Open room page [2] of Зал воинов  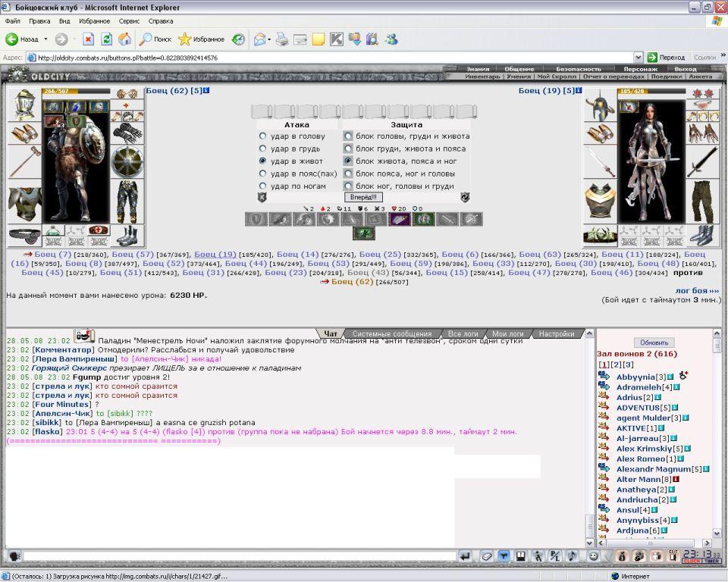616,365
